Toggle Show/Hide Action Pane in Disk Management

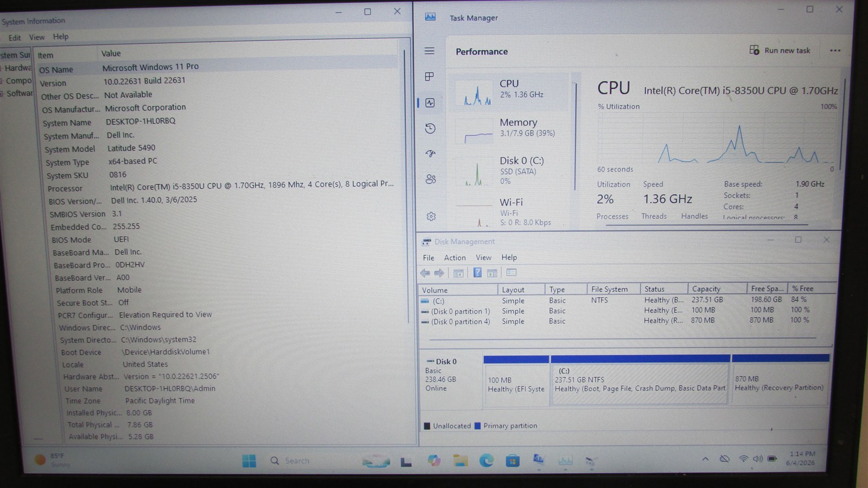[492, 273]
